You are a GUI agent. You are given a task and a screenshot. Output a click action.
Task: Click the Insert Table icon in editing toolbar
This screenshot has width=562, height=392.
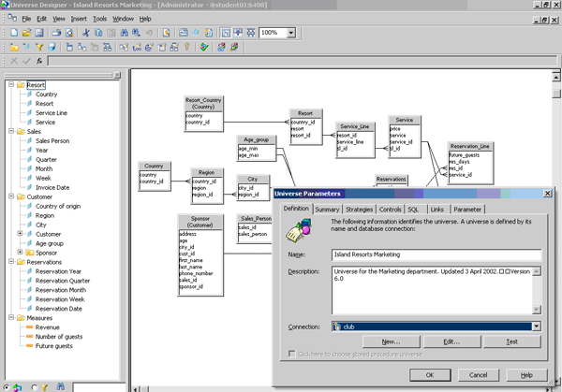(69, 47)
